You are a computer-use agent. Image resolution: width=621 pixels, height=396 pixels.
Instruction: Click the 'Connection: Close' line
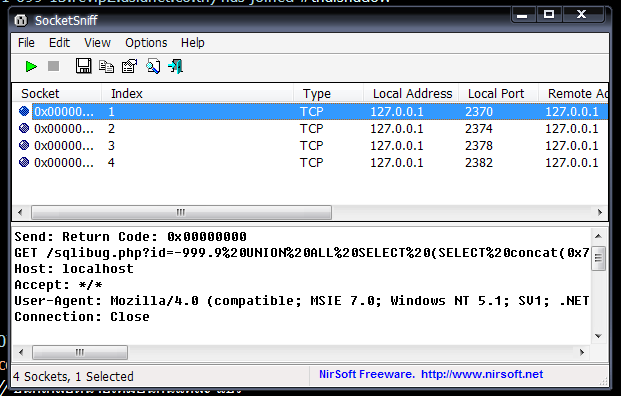pos(82,317)
